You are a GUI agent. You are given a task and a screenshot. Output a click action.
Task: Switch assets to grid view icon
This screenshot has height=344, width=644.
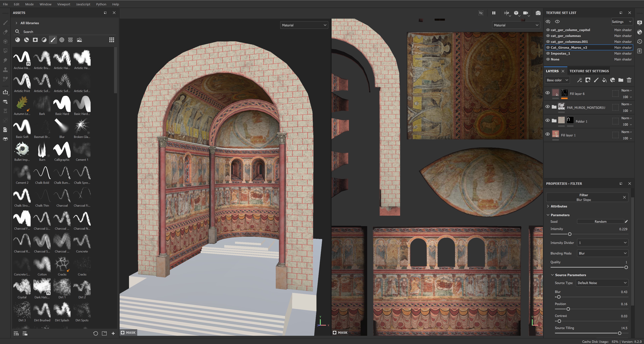112,40
